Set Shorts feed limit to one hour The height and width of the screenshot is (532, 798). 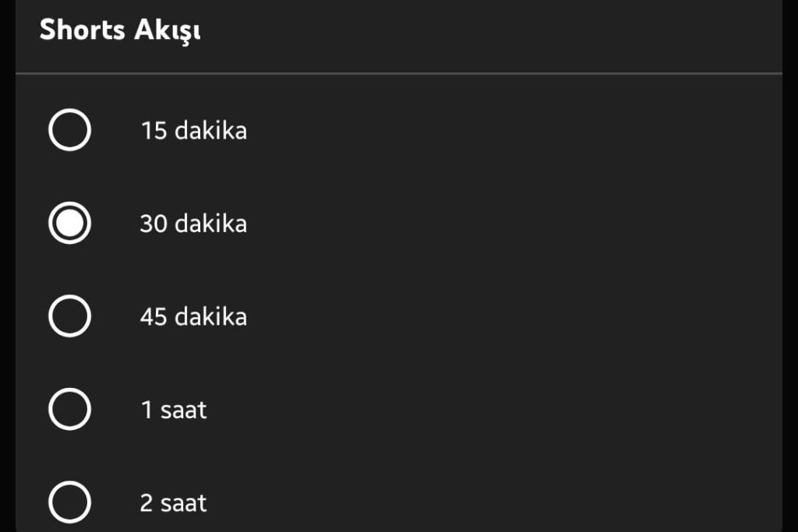click(x=69, y=410)
